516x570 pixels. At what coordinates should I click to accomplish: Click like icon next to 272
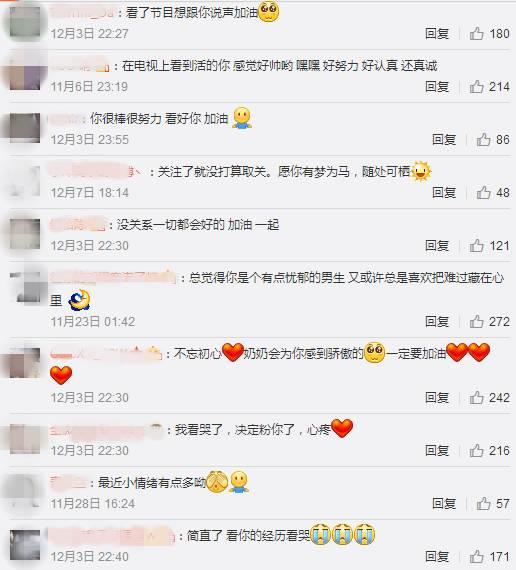point(476,321)
